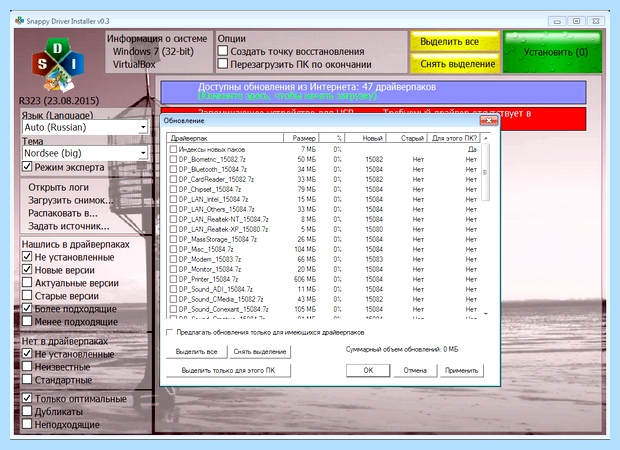Image resolution: width=620 pixels, height=450 pixels.
Task: Enable the Неизвестные checkbox
Action: pyautogui.click(x=27, y=367)
